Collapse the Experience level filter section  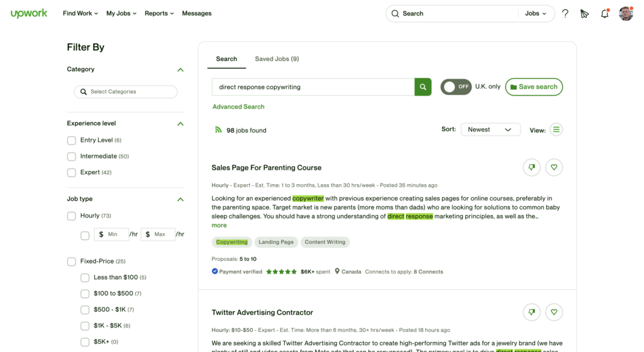coord(180,124)
